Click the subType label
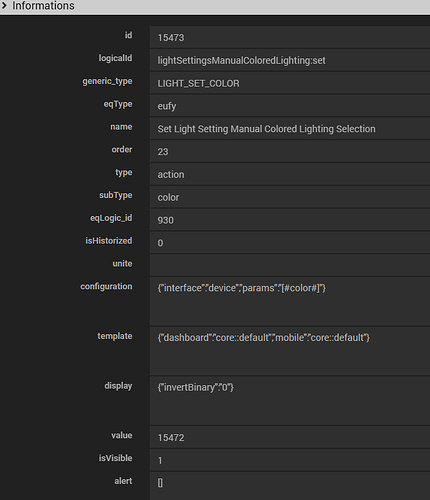The height and width of the screenshot is (500, 430). tap(116, 195)
